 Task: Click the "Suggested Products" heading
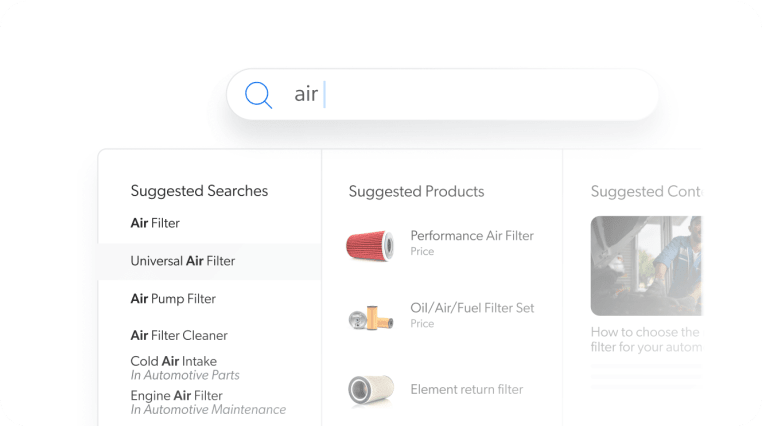click(x=416, y=191)
